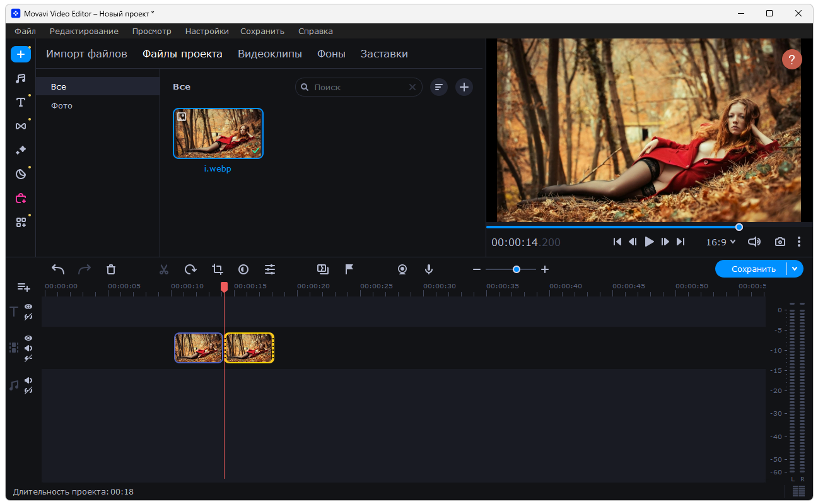
Task: Zoom in timeline with plus
Action: pyautogui.click(x=545, y=269)
